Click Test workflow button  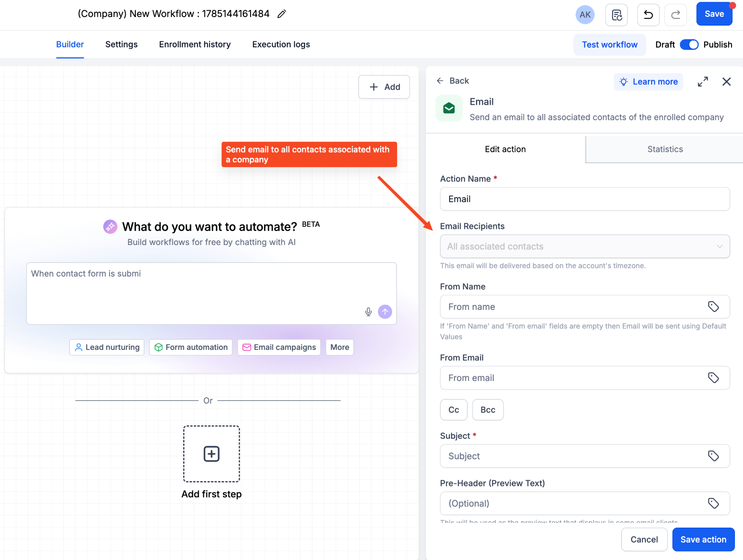(610, 45)
